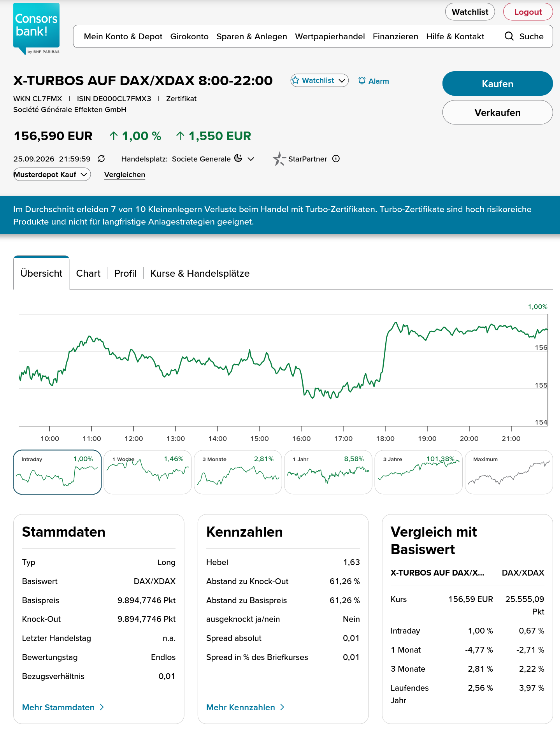560x732 pixels.
Task: Switch to the Chart tab
Action: pos(88,273)
